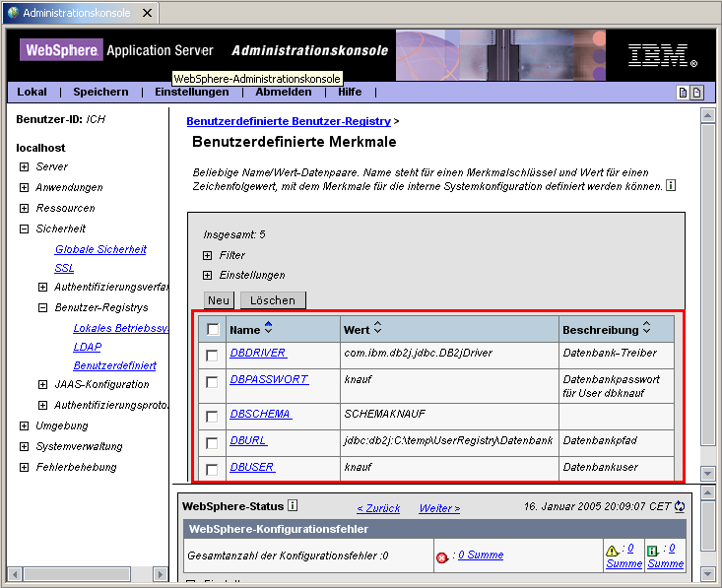Screen dimensions: 722x588
Task: Check the DBPASSWORT row checkbox
Action: [x=212, y=382]
